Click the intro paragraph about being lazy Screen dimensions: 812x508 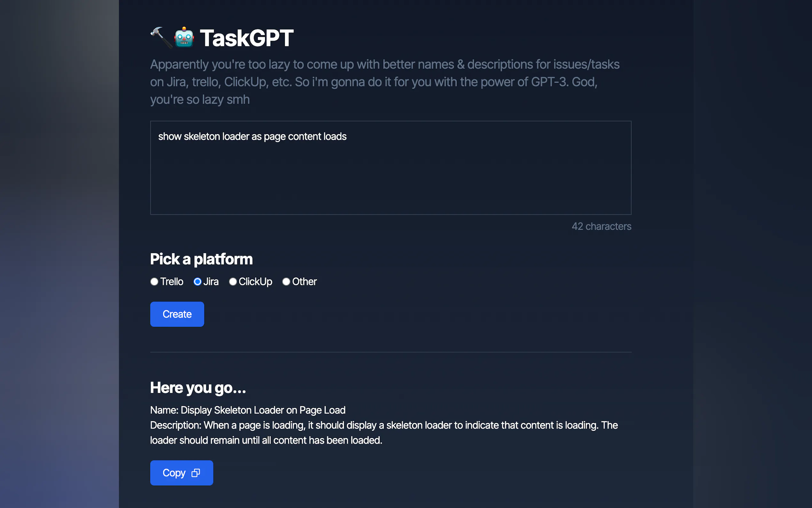[x=384, y=82]
